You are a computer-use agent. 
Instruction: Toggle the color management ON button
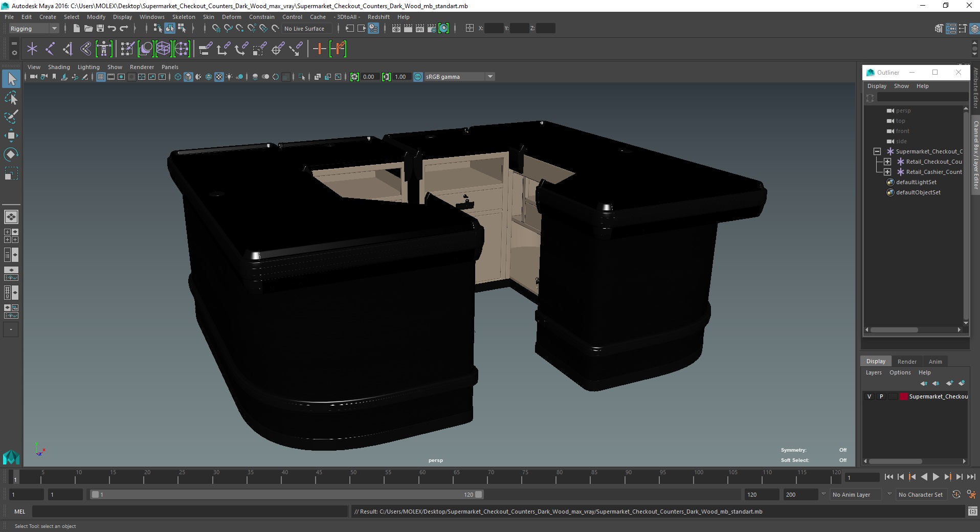418,77
